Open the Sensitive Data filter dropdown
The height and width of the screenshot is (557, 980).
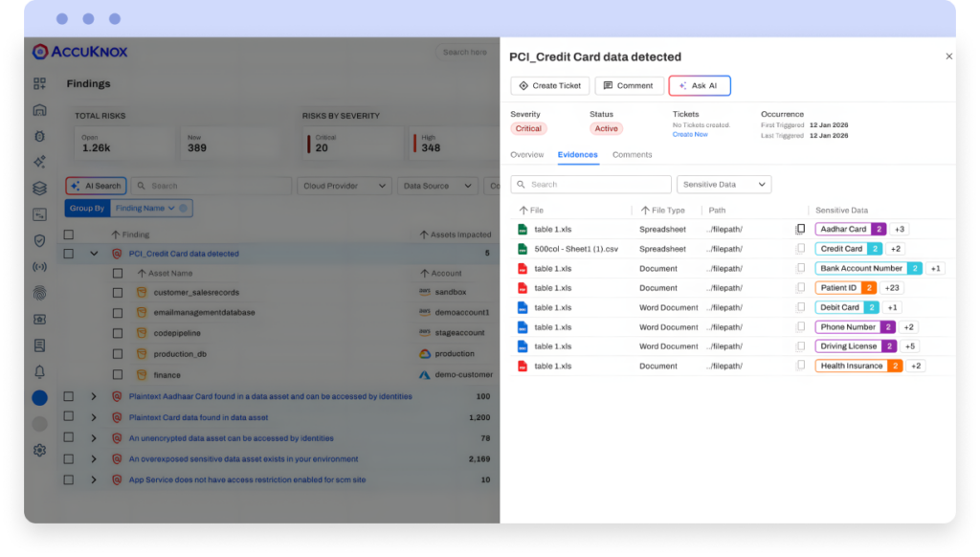point(724,184)
